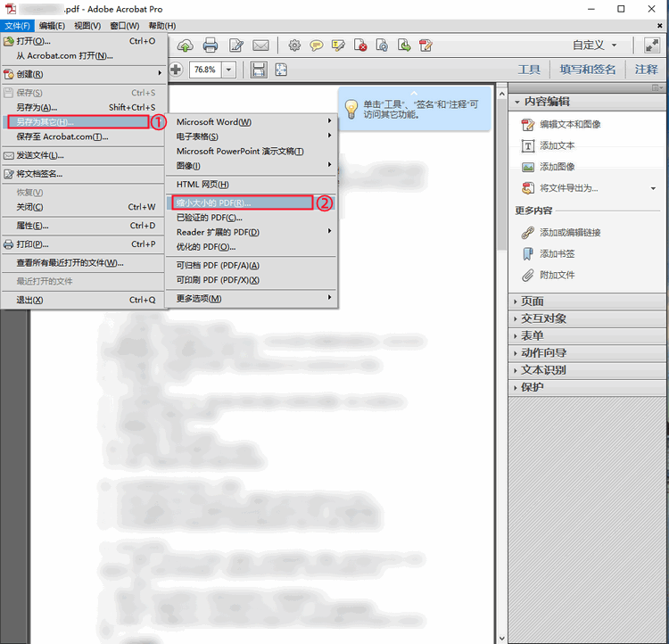
Task: Toggle read mode expand arrows icon
Action: 652,45
